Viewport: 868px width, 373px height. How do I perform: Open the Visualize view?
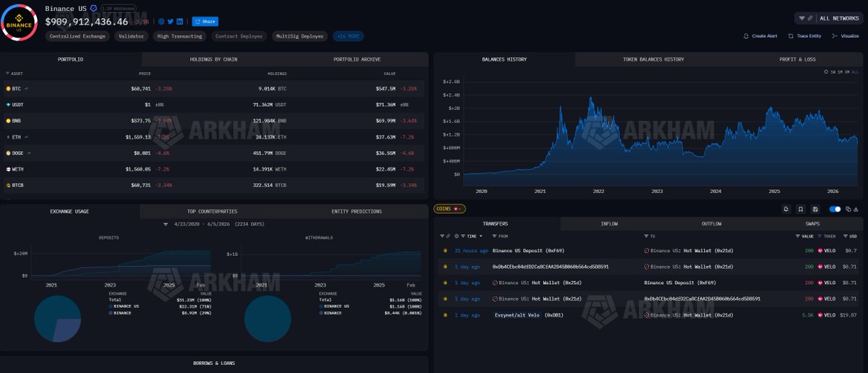pyautogui.click(x=846, y=36)
